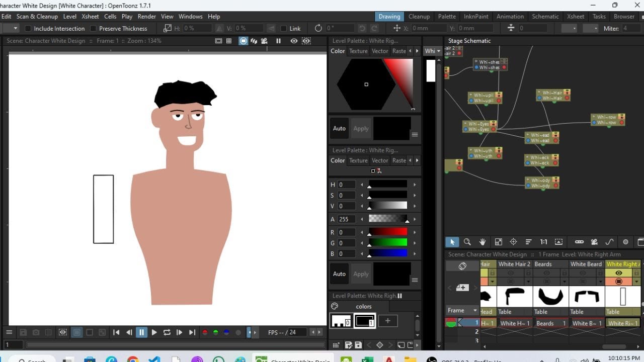Click the toggle xsheet/timeline icon
This screenshot has height=362, width=644.
462,266
